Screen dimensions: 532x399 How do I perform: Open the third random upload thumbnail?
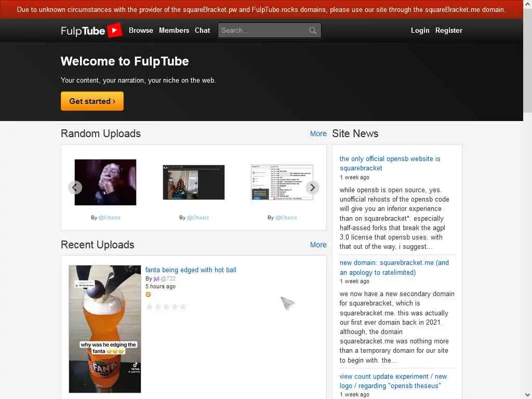[282, 182]
